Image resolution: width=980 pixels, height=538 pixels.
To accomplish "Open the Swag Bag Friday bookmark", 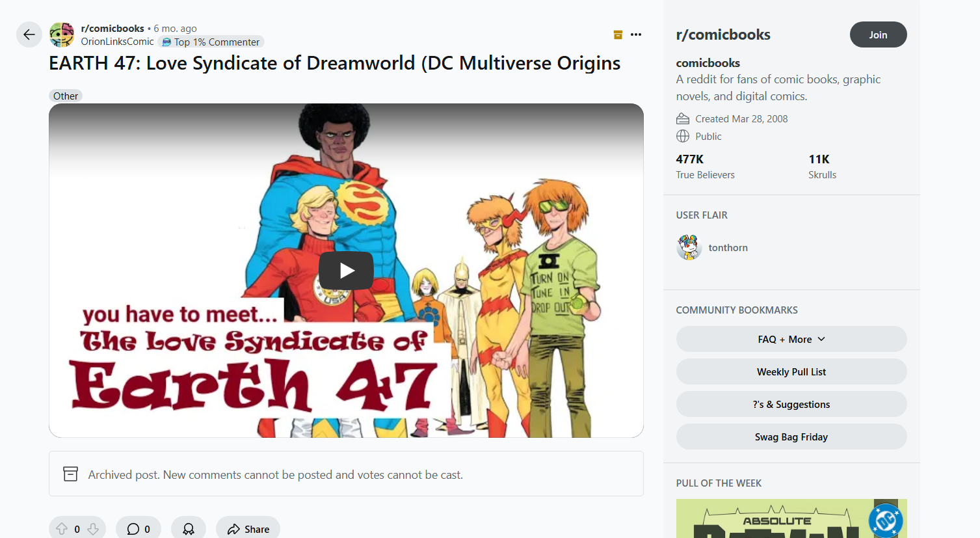I will pos(791,437).
